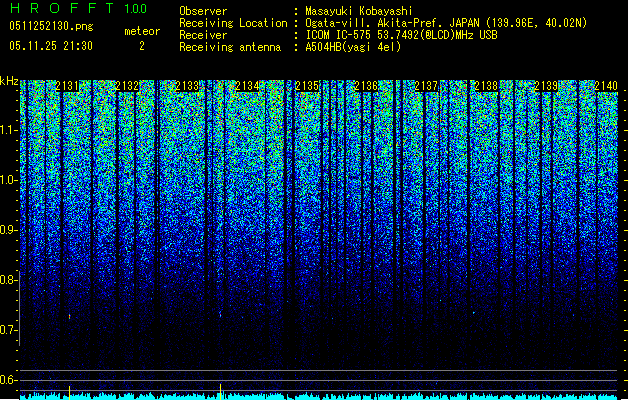Click the 0.6 kHz axis tick label
The image size is (629, 400).
(9, 380)
